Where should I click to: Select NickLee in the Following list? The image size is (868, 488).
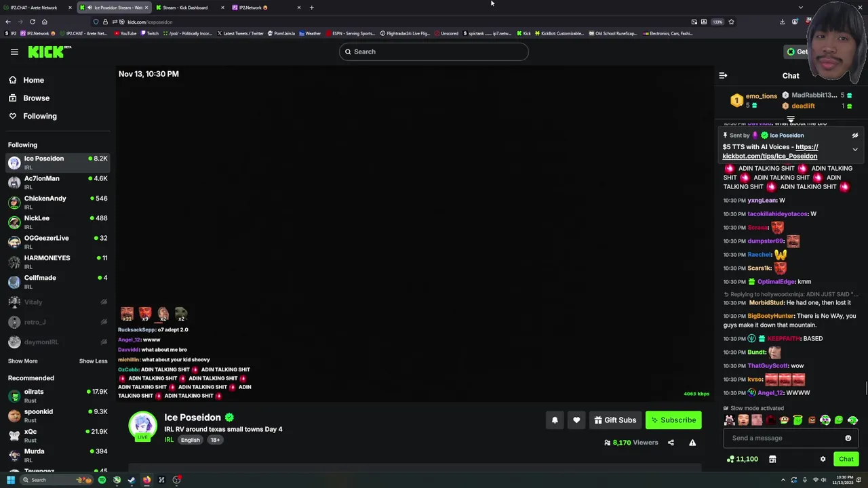pyautogui.click(x=58, y=222)
